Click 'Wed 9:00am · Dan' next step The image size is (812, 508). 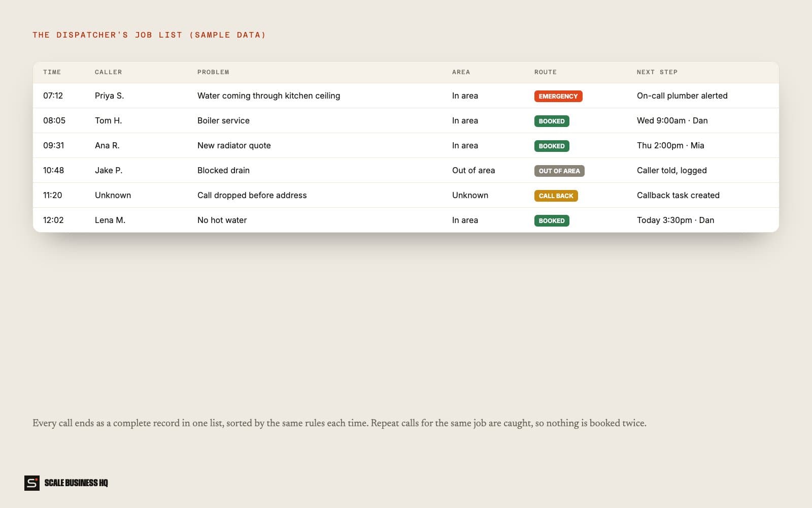(x=672, y=120)
